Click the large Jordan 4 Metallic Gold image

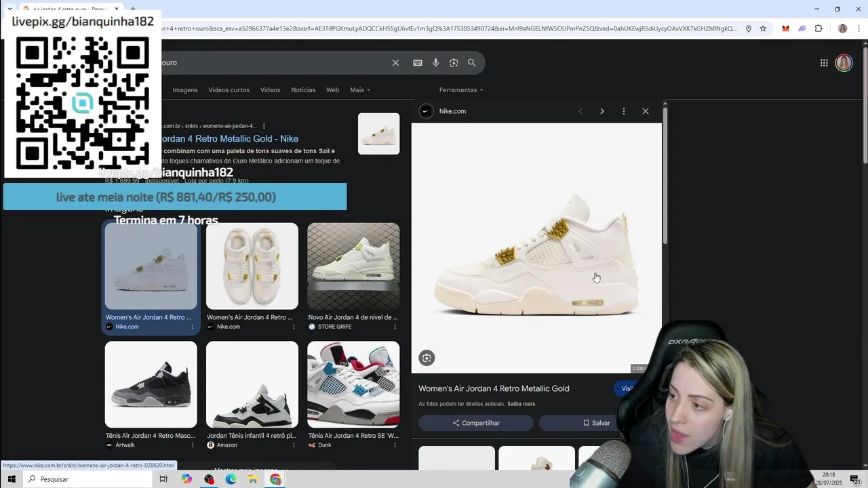tap(536, 248)
